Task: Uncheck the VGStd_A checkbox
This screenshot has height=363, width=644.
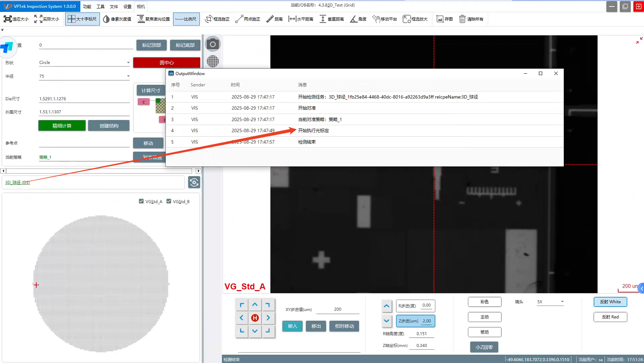Action: (141, 201)
